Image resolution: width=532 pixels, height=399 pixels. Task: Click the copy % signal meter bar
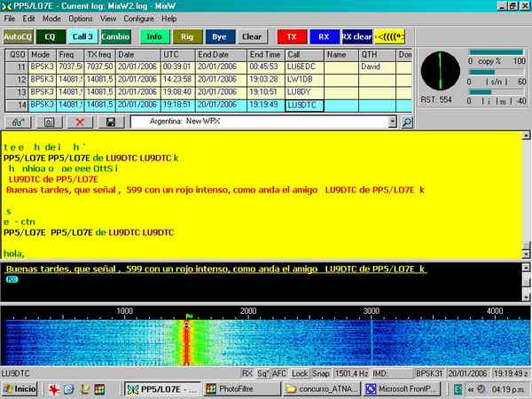pyautogui.click(x=497, y=51)
